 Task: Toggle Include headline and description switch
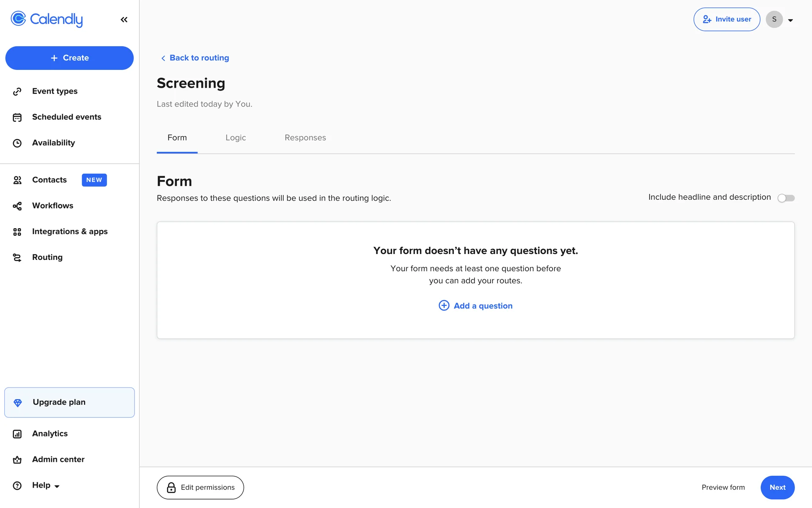point(786,198)
